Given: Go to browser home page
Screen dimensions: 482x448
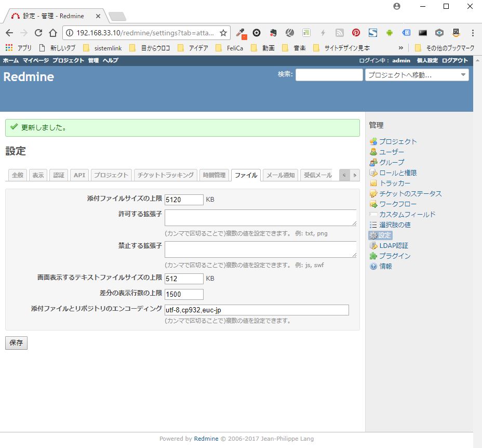Looking at the screenshot, I should coord(53,33).
